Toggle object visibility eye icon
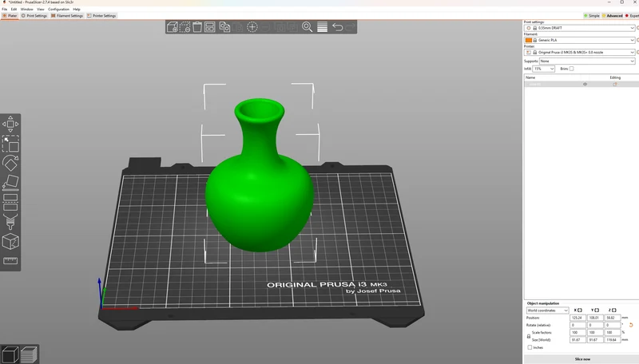The height and width of the screenshot is (364, 639). [585, 85]
